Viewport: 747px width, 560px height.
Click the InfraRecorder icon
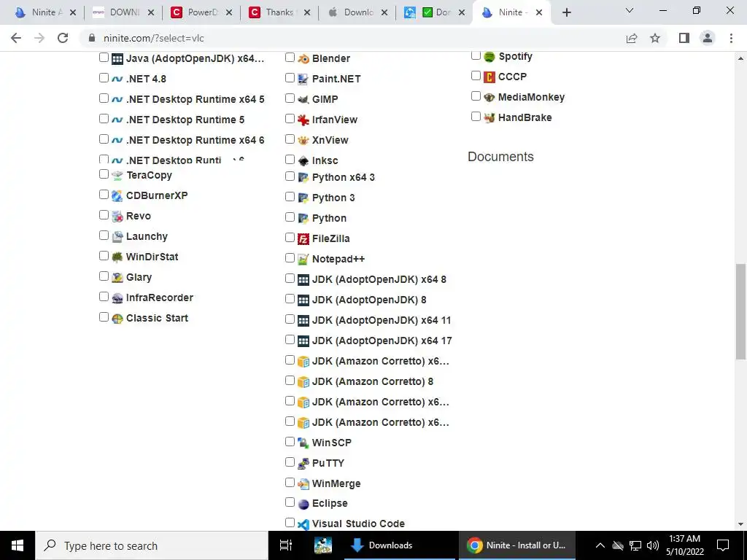tap(117, 298)
